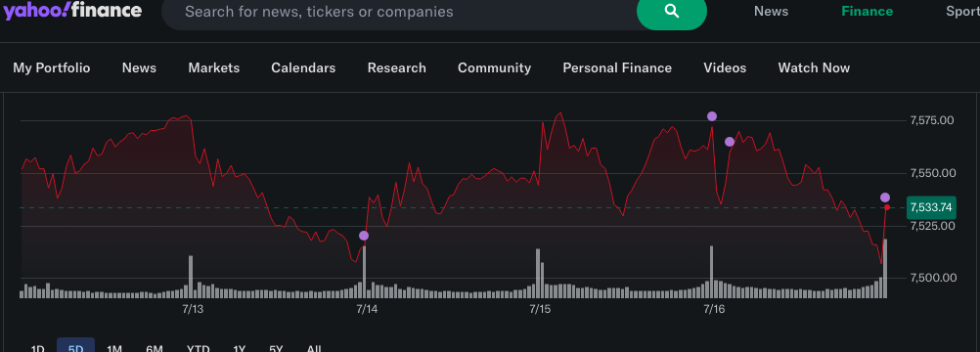Screen dimensions: 980x352
Task: Click the green search magnifier button
Action: pyautogui.click(x=671, y=12)
